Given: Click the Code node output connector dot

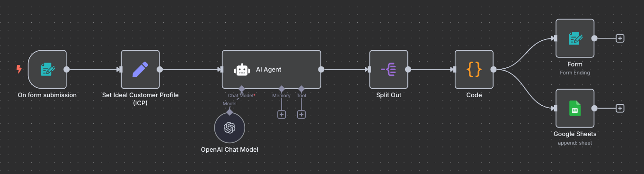Looking at the screenshot, I should coord(494,69).
